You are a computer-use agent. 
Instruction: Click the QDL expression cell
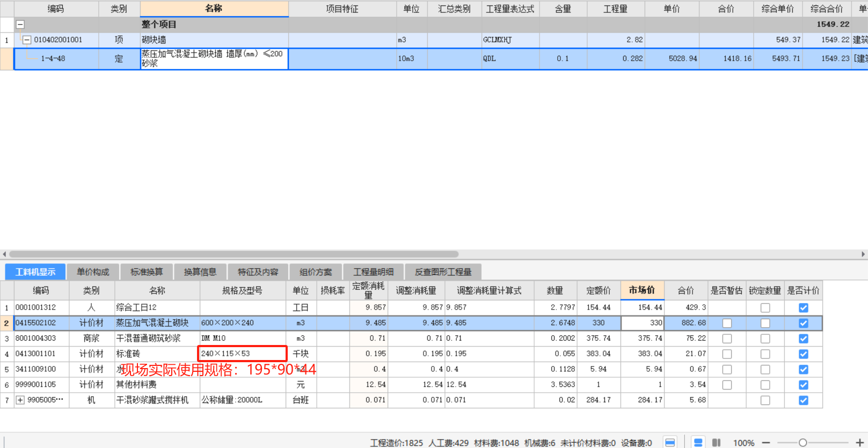(x=510, y=58)
